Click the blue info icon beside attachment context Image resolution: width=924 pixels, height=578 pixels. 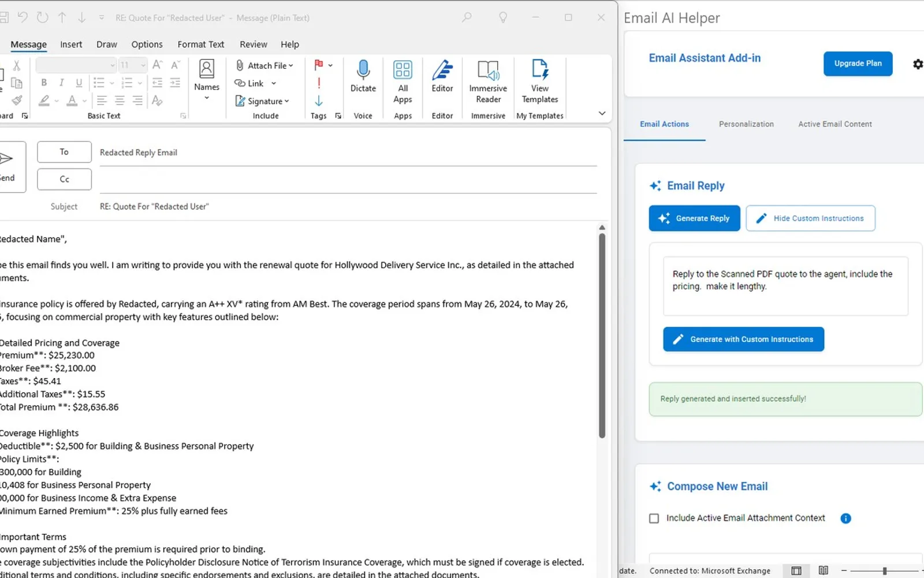pos(845,518)
